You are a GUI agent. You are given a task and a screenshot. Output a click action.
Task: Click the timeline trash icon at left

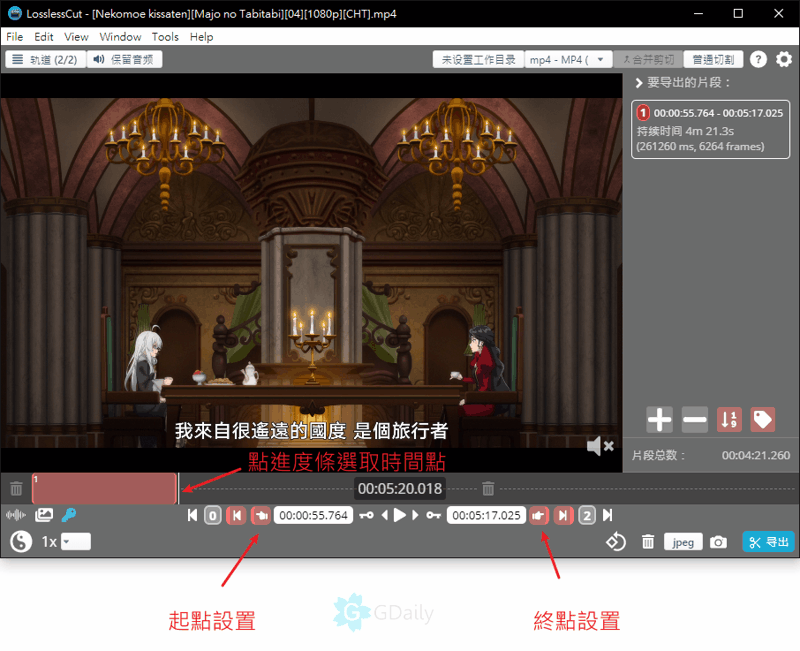tap(16, 489)
